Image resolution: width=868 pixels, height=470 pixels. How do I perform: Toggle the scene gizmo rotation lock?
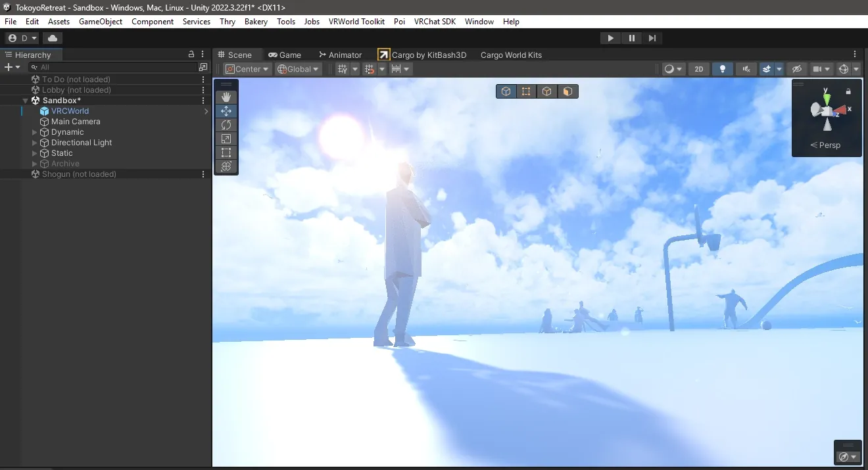click(848, 91)
